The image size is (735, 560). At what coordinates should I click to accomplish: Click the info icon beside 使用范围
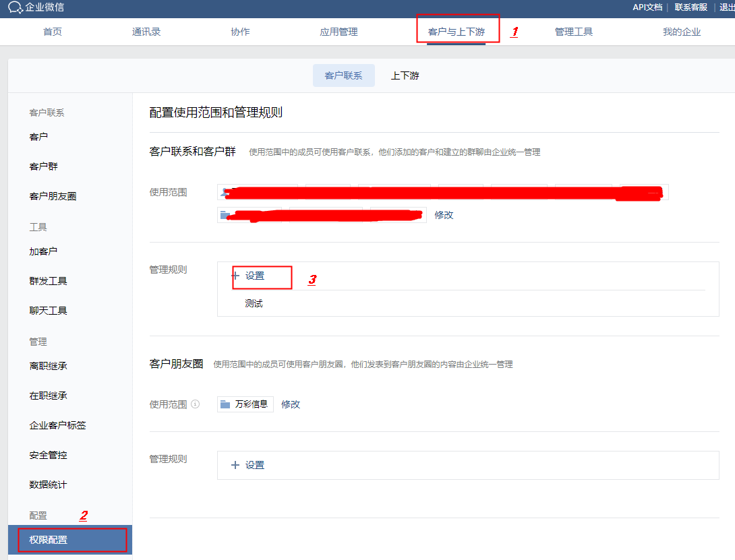point(196,405)
